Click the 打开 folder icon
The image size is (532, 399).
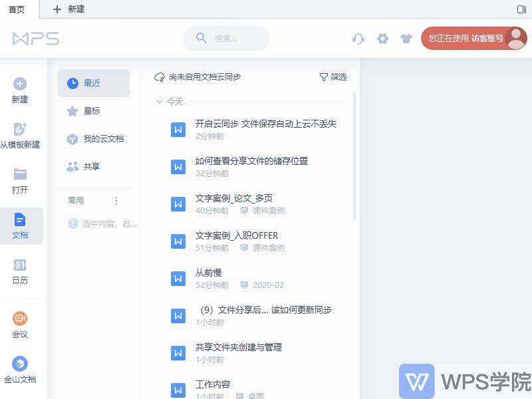(20, 174)
